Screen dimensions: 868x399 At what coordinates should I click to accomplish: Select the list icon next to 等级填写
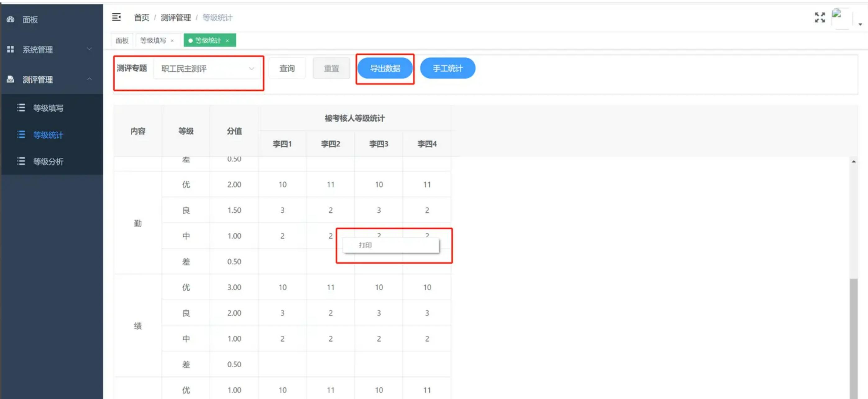[x=21, y=108]
